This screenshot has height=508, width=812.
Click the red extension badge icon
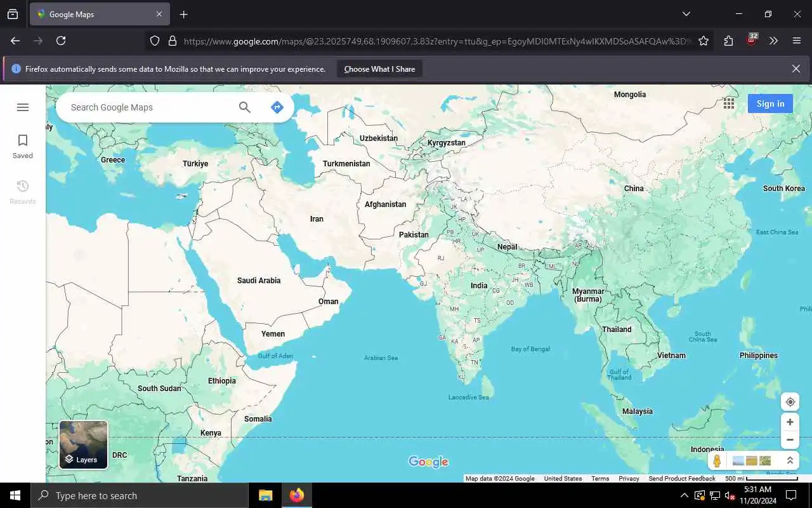(752, 39)
